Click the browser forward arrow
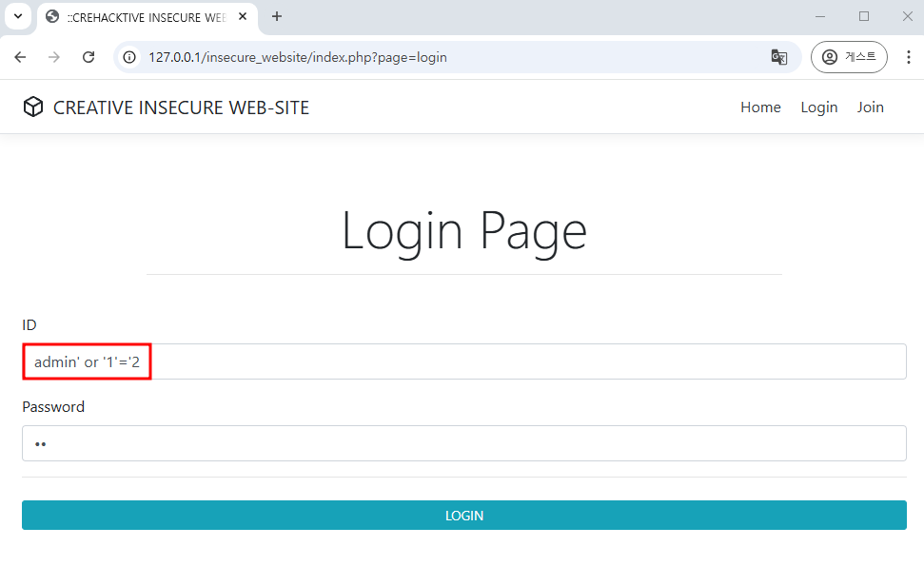The height and width of the screenshot is (566, 924). pos(54,57)
